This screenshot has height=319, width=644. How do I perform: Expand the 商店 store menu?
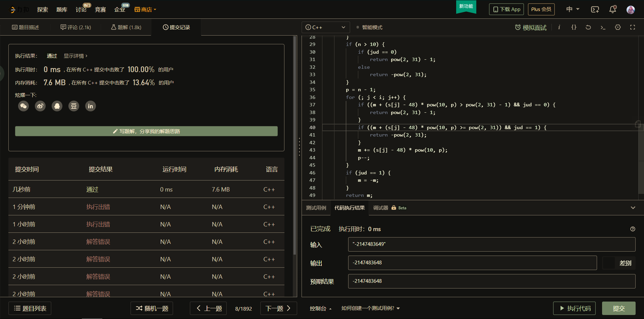(146, 9)
